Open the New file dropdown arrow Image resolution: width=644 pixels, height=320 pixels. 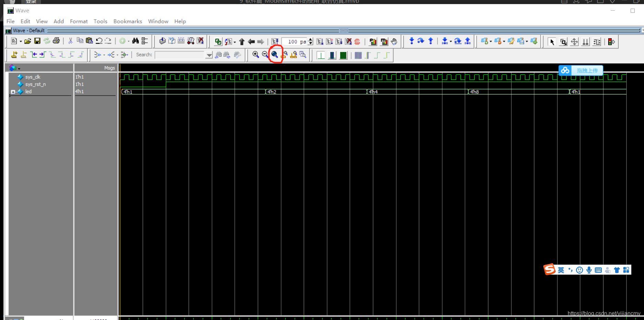[x=21, y=42]
